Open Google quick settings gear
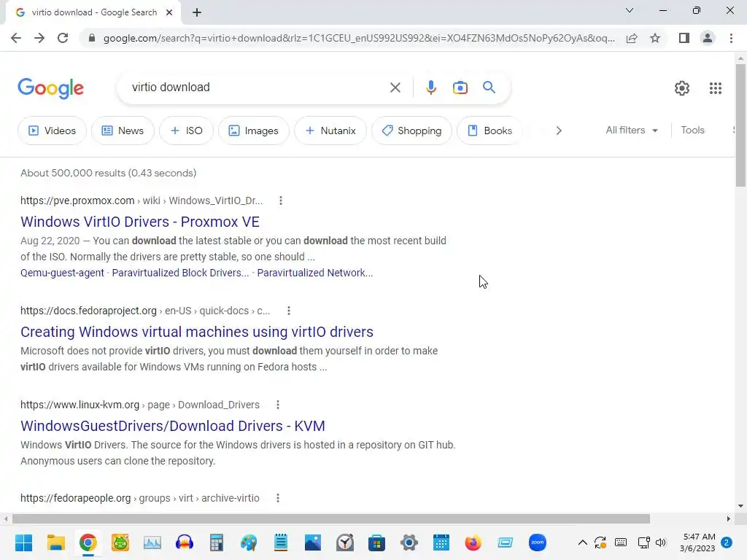The width and height of the screenshot is (747, 560). pyautogui.click(x=682, y=88)
